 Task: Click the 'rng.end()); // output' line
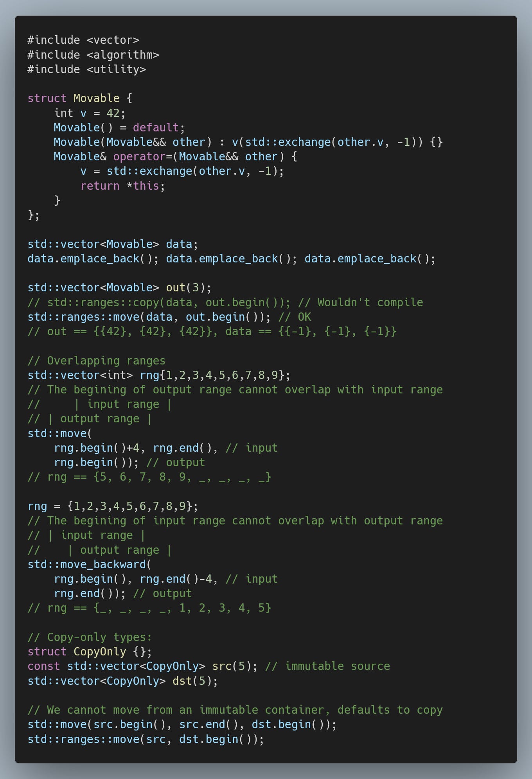click(x=123, y=594)
